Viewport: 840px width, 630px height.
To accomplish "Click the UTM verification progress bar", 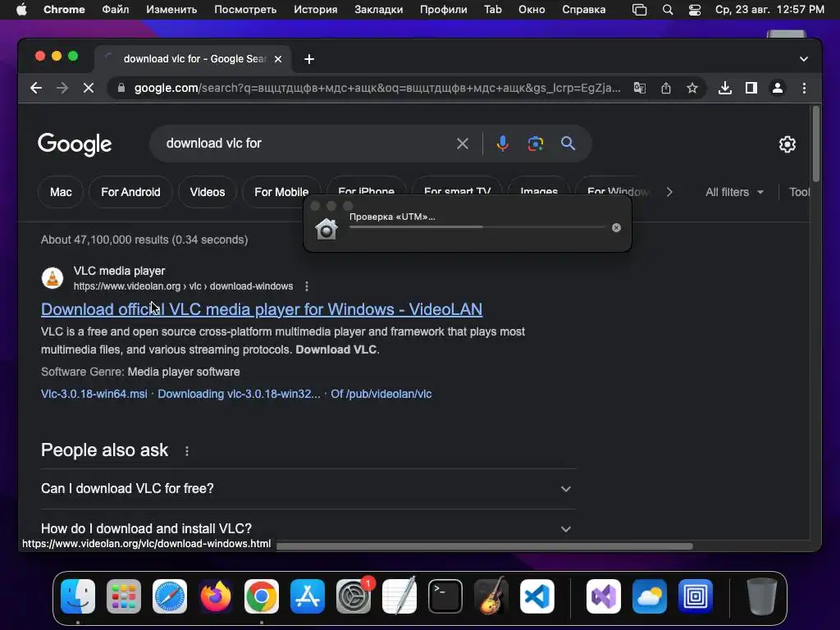I will click(477, 227).
